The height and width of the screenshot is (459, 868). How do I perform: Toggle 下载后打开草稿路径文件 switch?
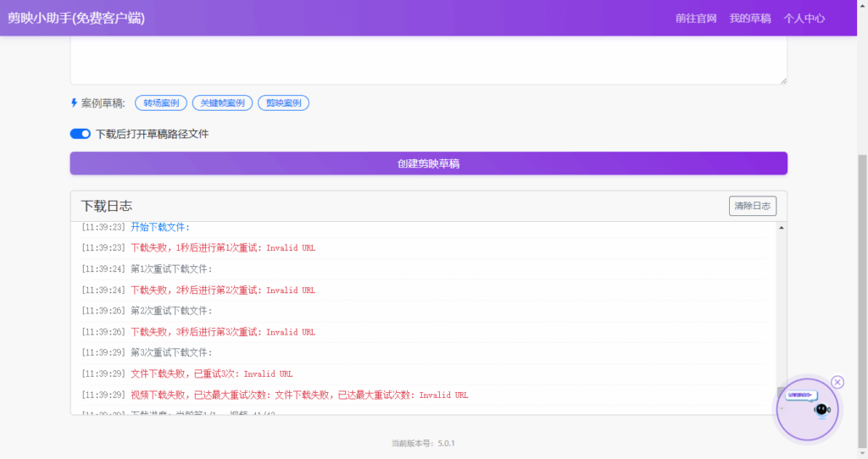(81, 134)
